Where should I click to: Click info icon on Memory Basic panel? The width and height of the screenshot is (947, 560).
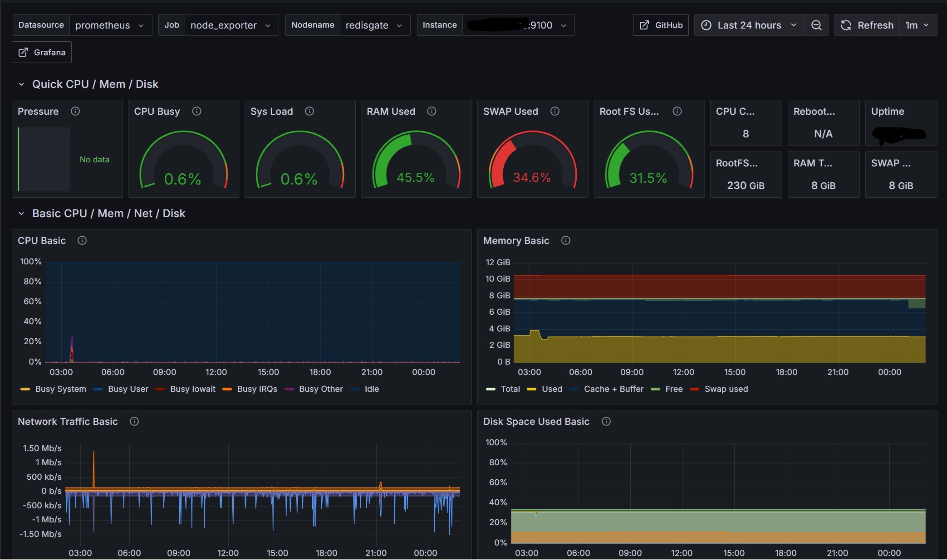click(x=565, y=240)
